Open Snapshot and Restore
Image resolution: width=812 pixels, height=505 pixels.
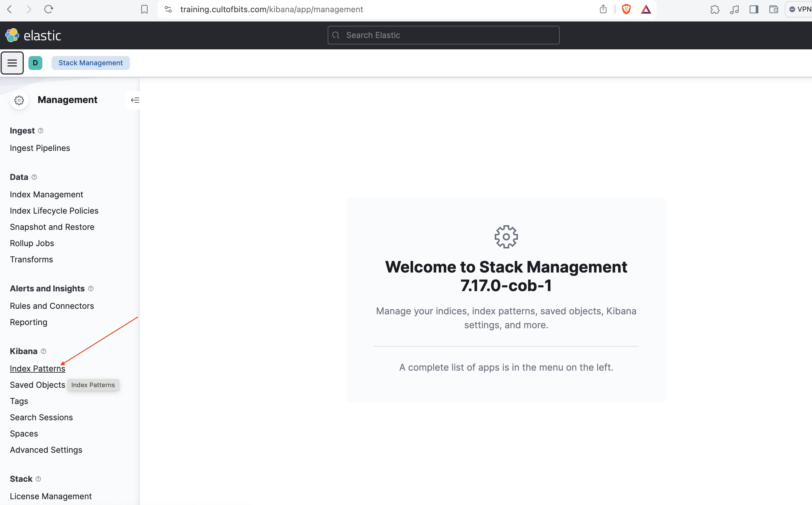[x=52, y=227]
